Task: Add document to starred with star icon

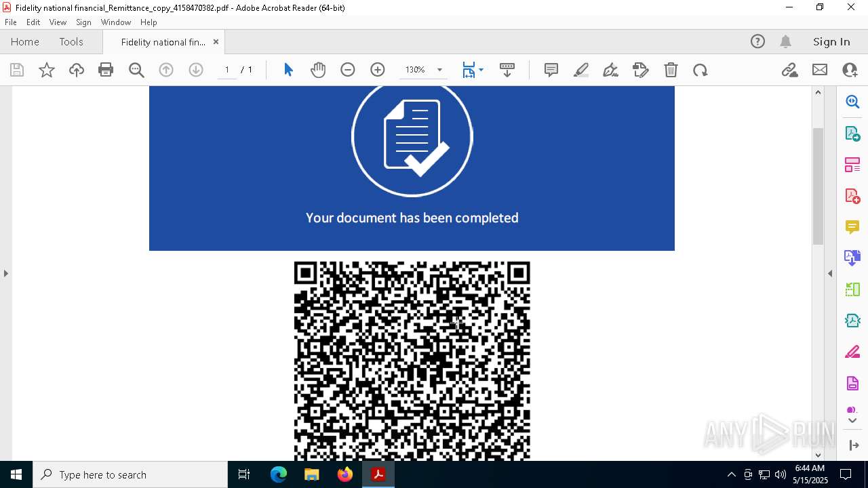Action: click(47, 70)
